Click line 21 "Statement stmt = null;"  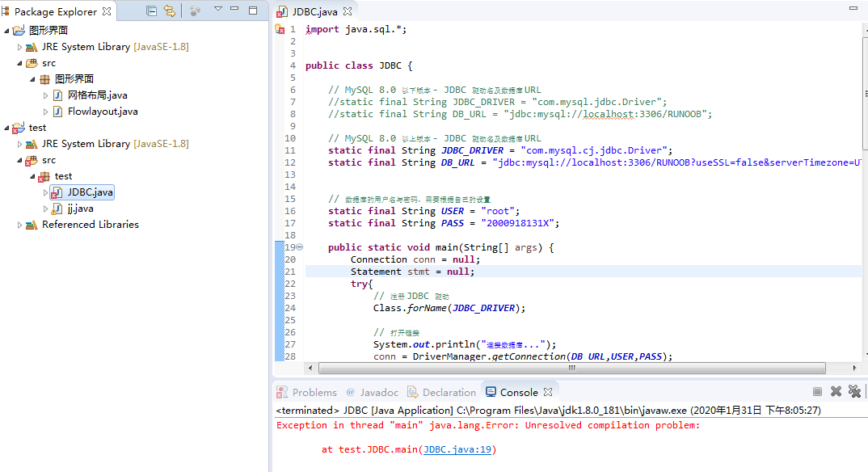click(x=412, y=272)
